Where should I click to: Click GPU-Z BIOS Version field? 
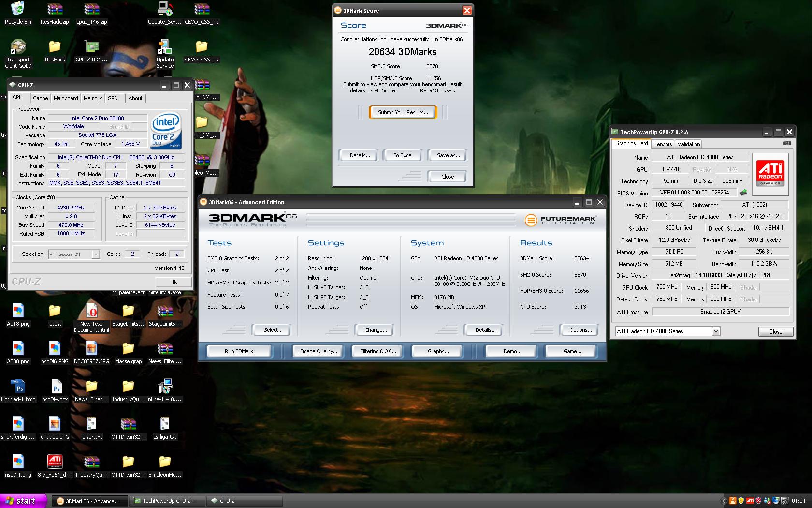[x=694, y=193]
